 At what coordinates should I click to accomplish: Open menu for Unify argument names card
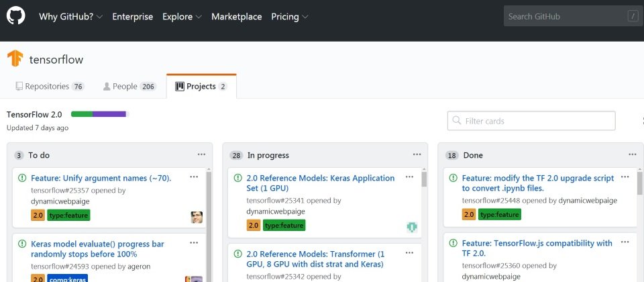point(194,177)
